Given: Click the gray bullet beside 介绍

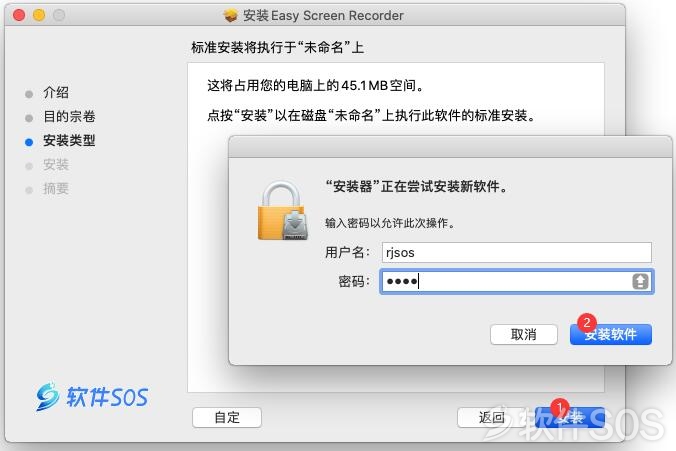Looking at the screenshot, I should click(x=29, y=94).
